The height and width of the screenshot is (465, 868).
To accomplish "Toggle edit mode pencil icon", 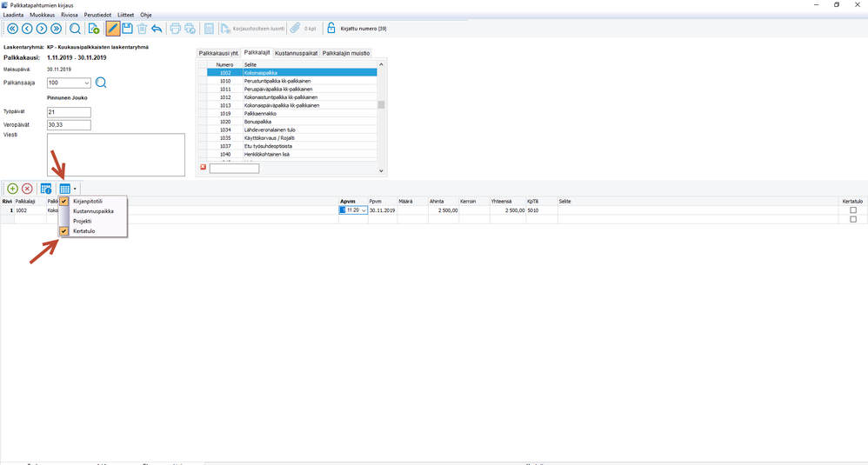I will (x=112, y=28).
